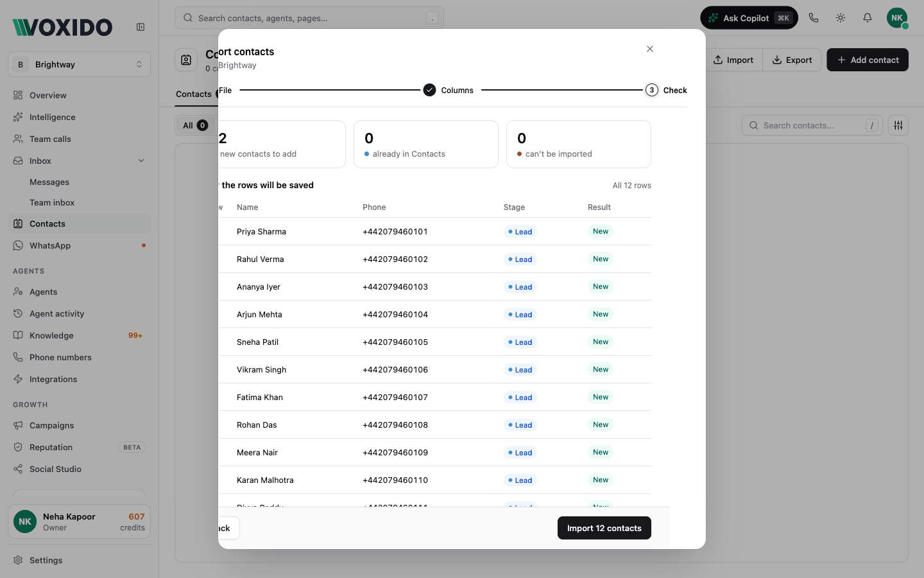Collapse the sidebar panel icon
Image resolution: width=924 pixels, height=578 pixels.
click(141, 27)
